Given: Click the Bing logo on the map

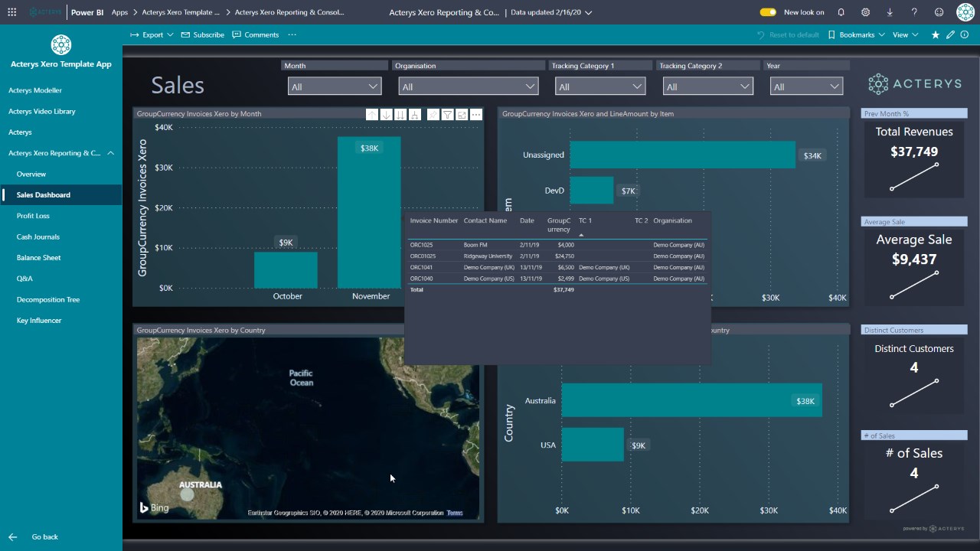Looking at the screenshot, I should coord(154,507).
